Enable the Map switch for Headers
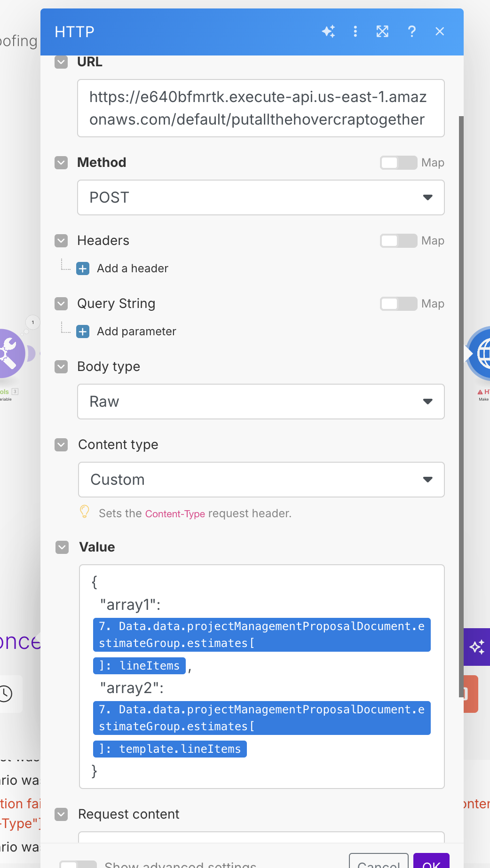This screenshot has width=490, height=868. [398, 241]
